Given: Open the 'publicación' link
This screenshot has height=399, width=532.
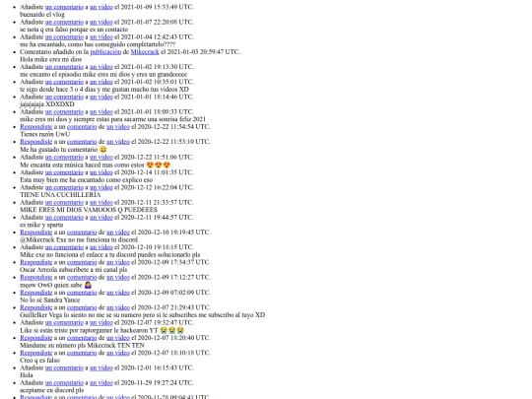Looking at the screenshot, I should [x=105, y=52].
